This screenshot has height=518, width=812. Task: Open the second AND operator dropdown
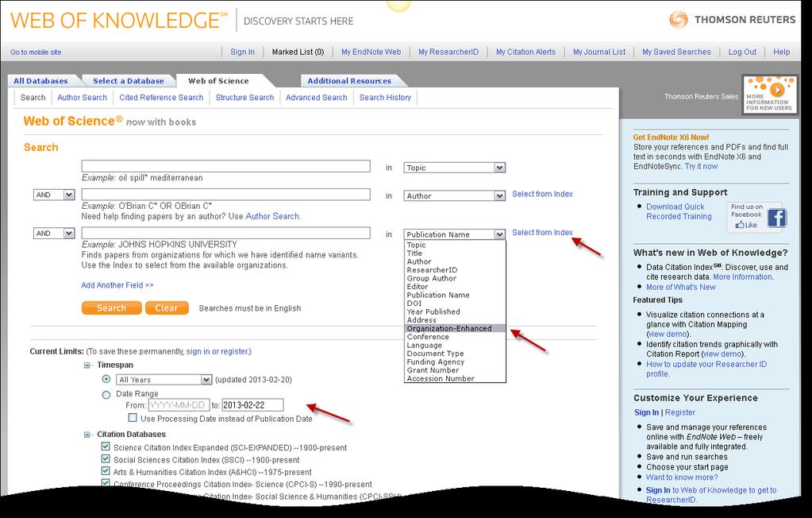click(x=54, y=234)
